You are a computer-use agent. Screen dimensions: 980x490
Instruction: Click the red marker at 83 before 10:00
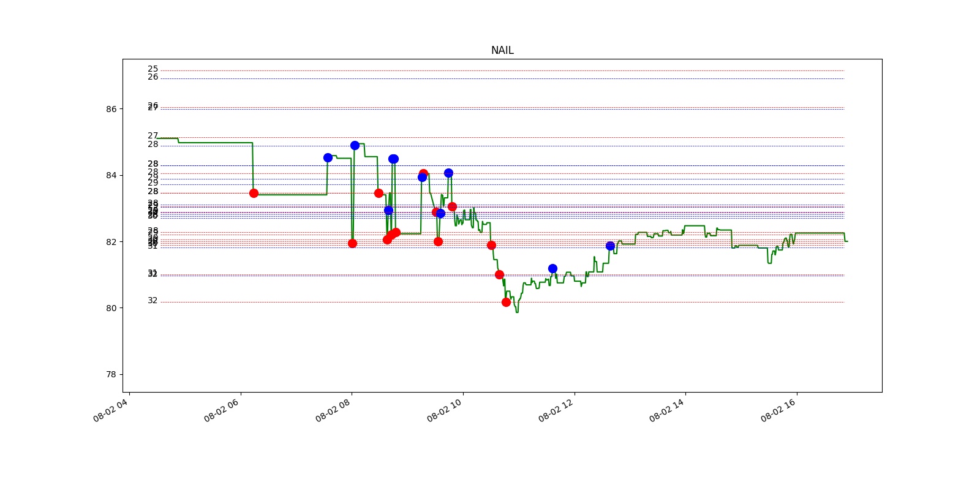[452, 206]
